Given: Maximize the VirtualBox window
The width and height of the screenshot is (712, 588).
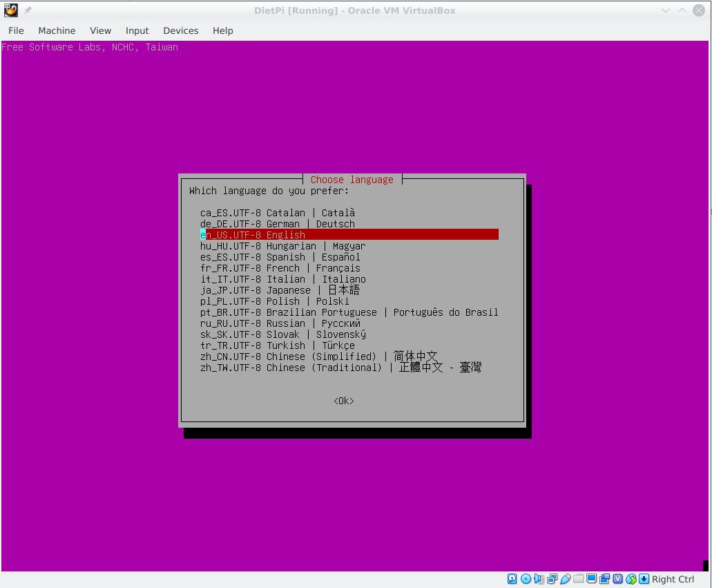Looking at the screenshot, I should click(682, 10).
